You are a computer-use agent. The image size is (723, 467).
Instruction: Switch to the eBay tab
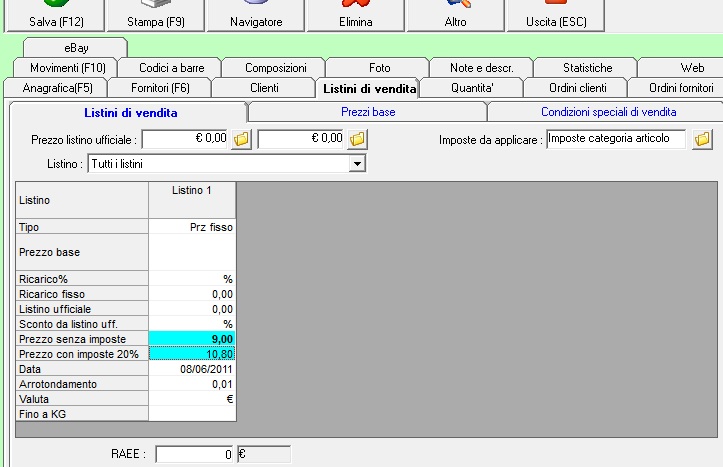76,48
